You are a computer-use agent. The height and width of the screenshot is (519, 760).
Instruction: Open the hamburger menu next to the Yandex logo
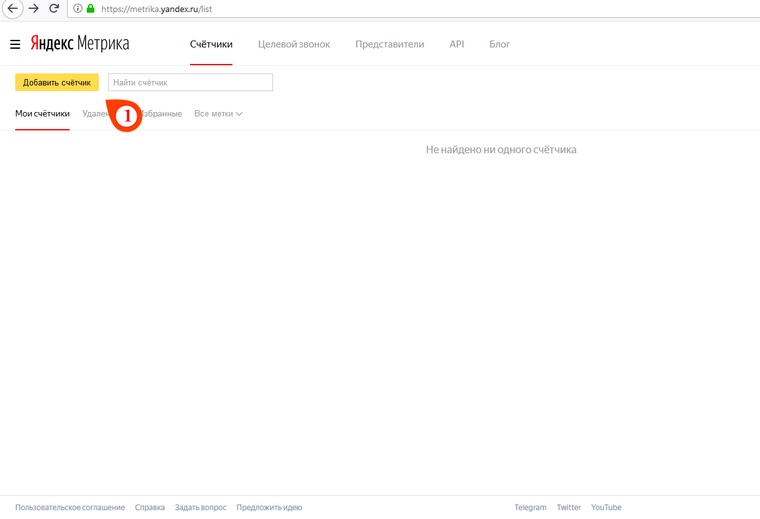click(15, 44)
